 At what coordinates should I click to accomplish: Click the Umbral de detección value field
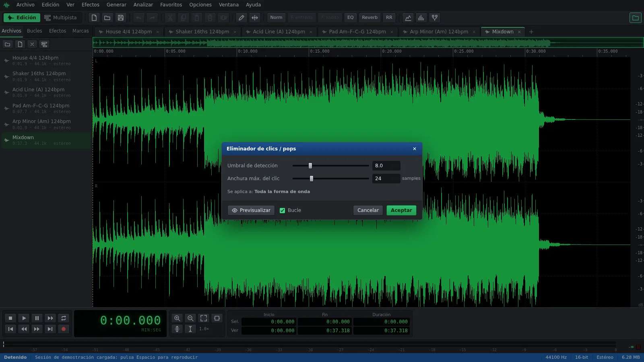(x=386, y=166)
